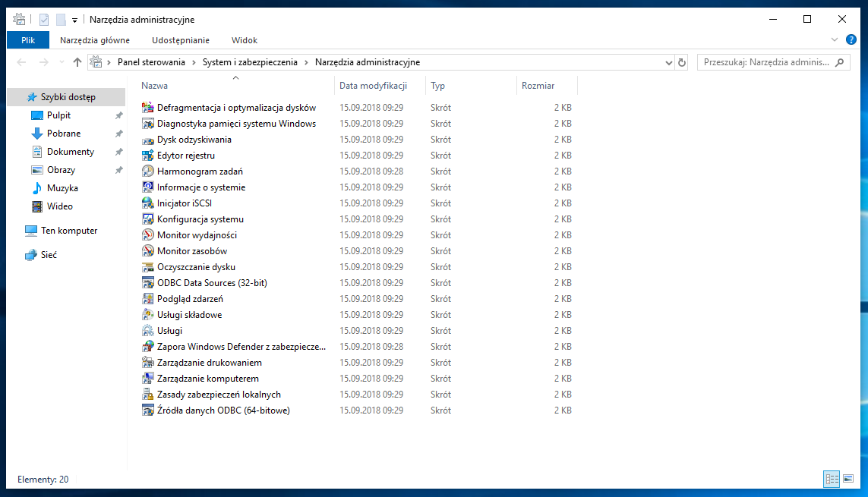Navigate to Panel sterowania breadcrumb

pos(151,62)
